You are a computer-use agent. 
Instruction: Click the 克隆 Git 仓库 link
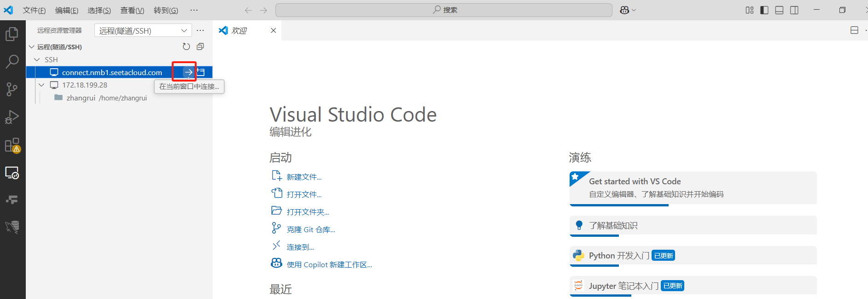click(311, 229)
